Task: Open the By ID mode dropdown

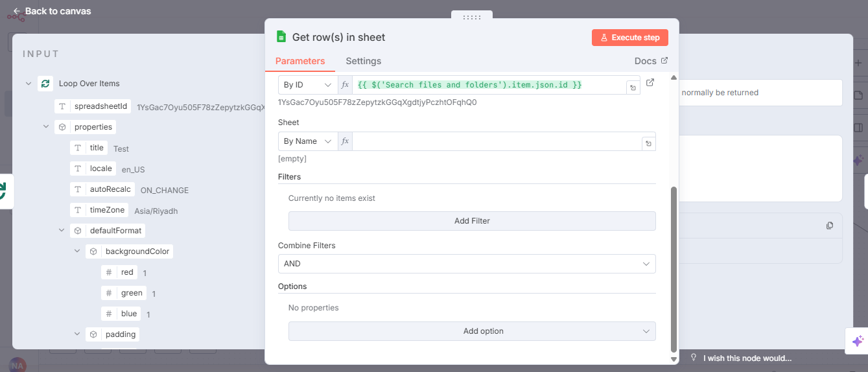Action: [x=307, y=85]
